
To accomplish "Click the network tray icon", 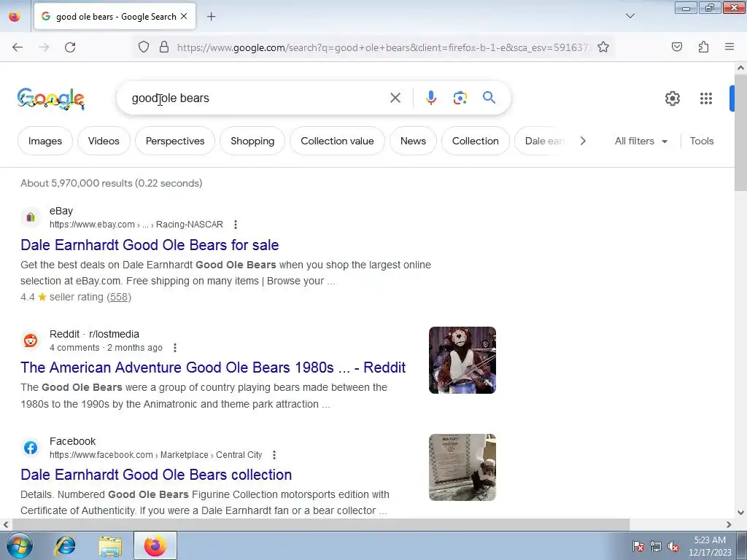I will 656,546.
